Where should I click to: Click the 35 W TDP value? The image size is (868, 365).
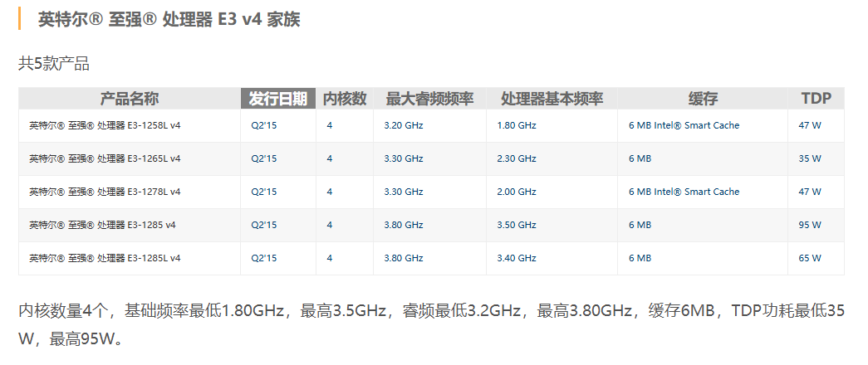pyautogui.click(x=810, y=158)
